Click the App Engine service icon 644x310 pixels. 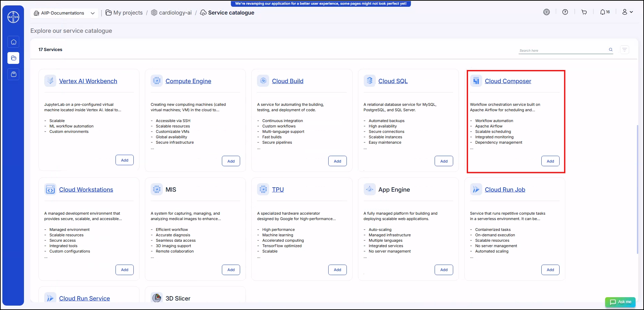click(370, 189)
